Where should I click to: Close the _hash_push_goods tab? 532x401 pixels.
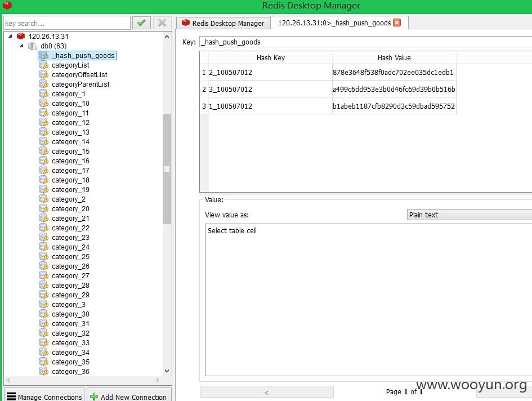397,23
